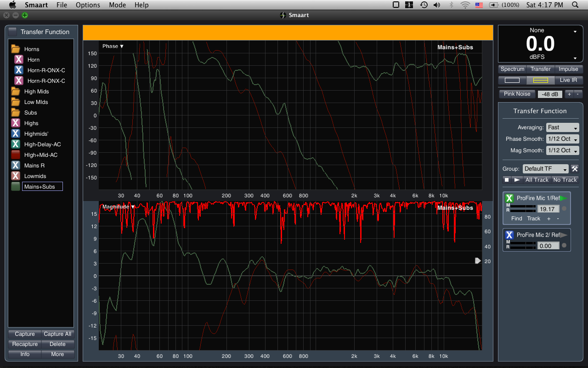
Task: Toggle the Highs trace visibility
Action: (16, 123)
